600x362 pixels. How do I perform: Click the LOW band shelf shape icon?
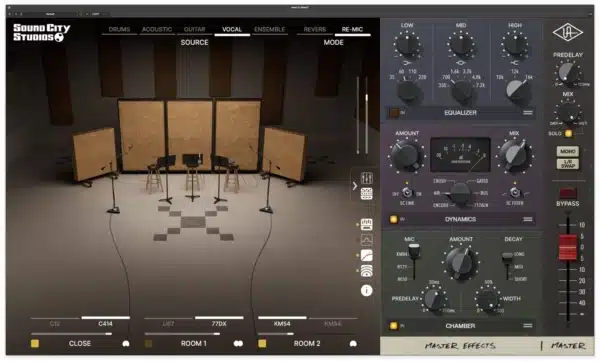point(407,62)
